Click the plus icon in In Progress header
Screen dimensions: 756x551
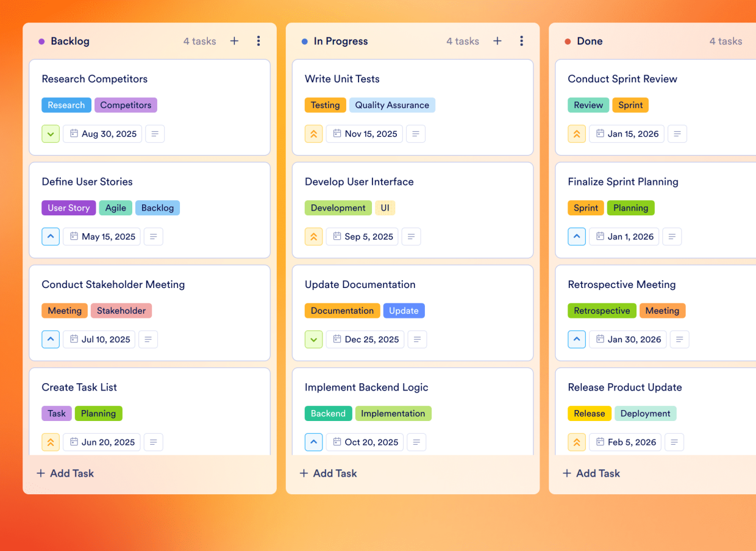tap(497, 41)
